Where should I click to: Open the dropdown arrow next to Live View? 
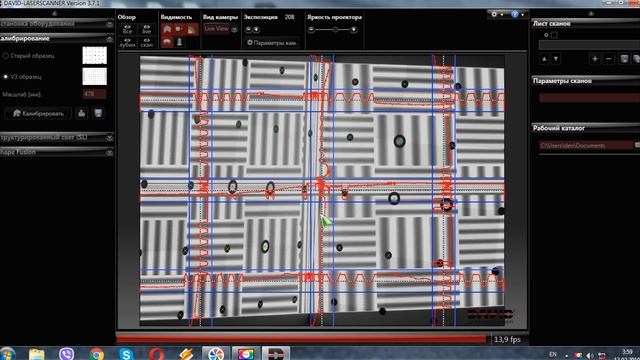click(234, 29)
